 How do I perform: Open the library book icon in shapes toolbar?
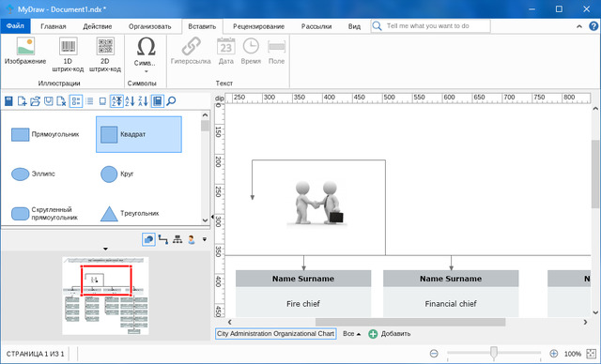(8, 101)
